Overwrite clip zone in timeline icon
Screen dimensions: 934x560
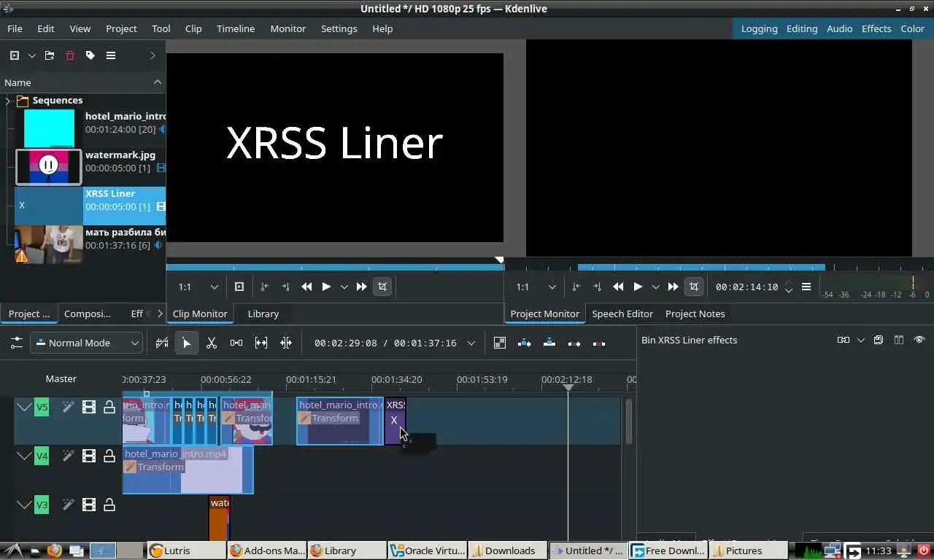coord(549,343)
